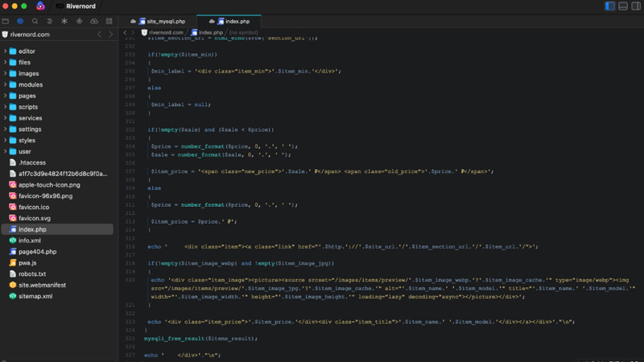Click line number 302 in the gutter

(x=130, y=130)
